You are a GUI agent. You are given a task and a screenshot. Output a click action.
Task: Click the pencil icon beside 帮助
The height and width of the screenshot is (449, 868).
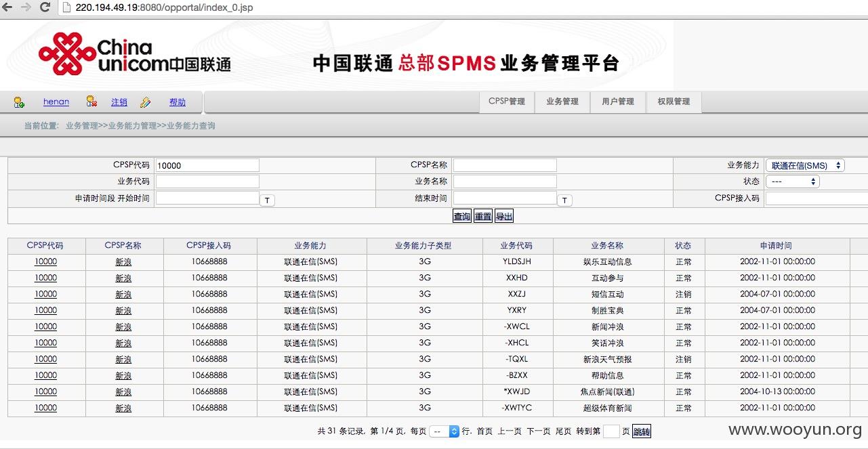click(145, 102)
